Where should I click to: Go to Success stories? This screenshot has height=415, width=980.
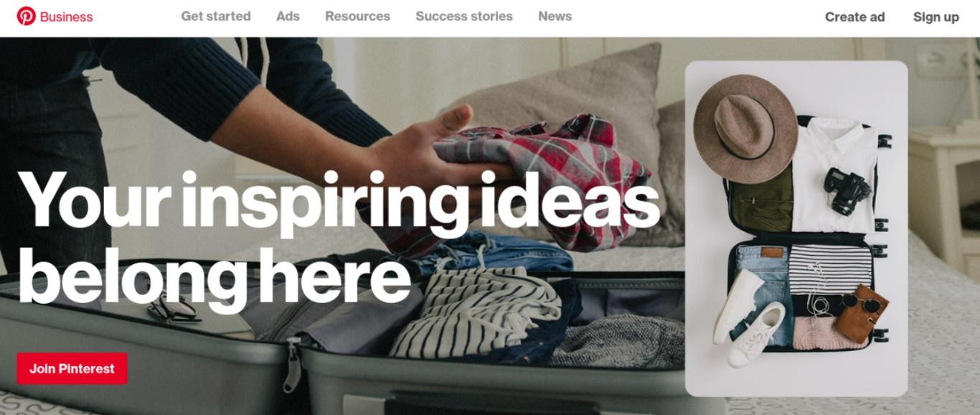point(464,16)
